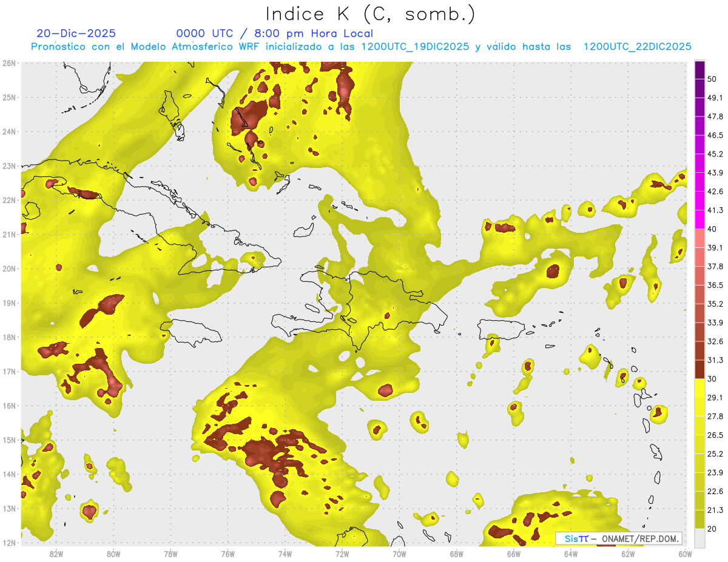Click the latitude label "20N"
Viewport: 728px width, 562px height.
click(9, 269)
